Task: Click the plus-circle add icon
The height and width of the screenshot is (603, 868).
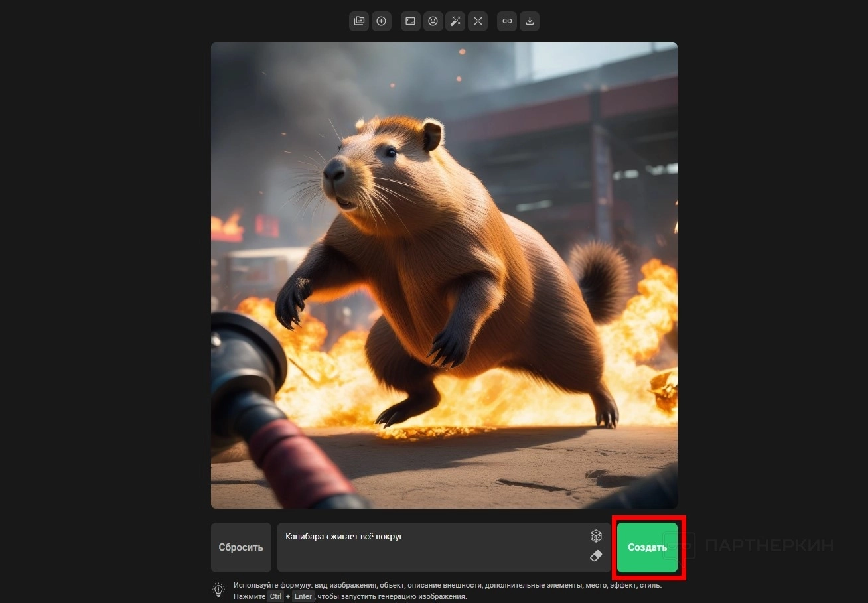Action: [381, 21]
